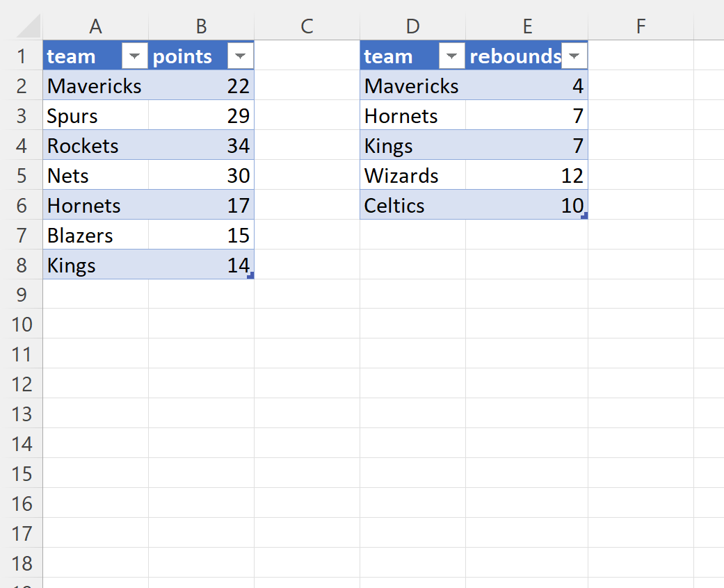Select the points header cell
Screen dimensions: 724x588
coord(188,56)
